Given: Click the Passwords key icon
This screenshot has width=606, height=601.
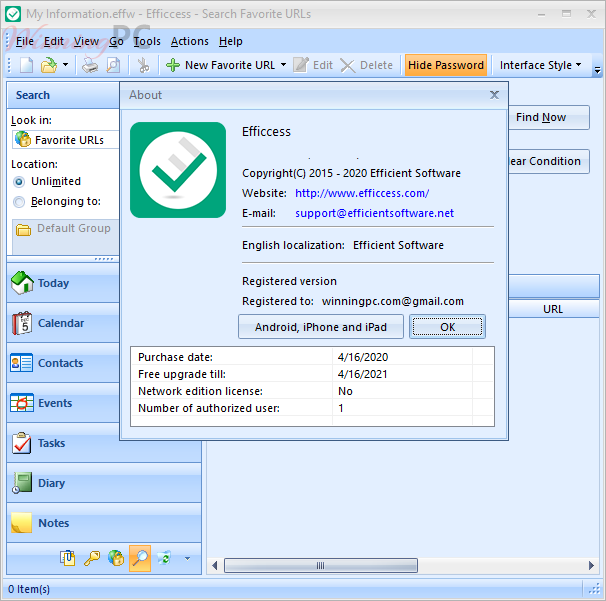Looking at the screenshot, I should tap(92, 558).
